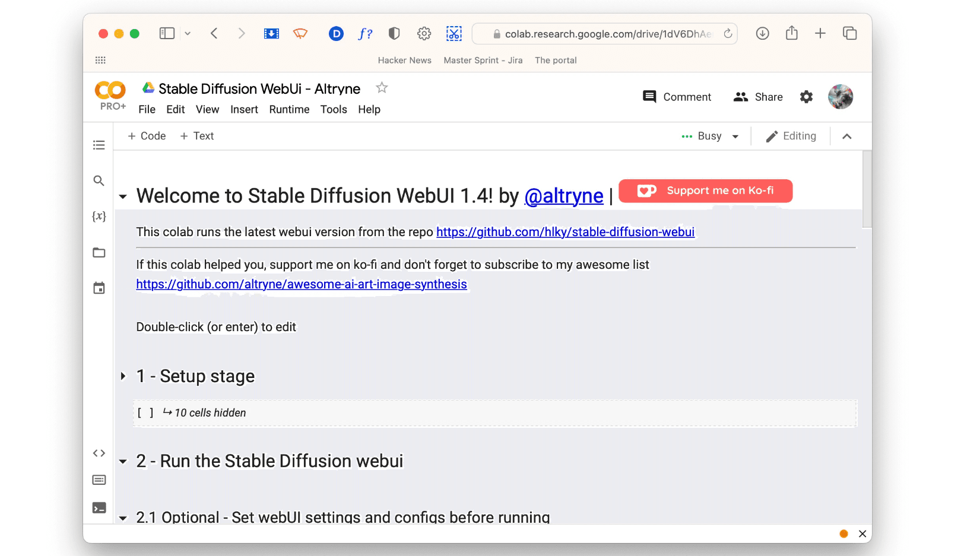Open the variables inspector {x}

point(99,217)
